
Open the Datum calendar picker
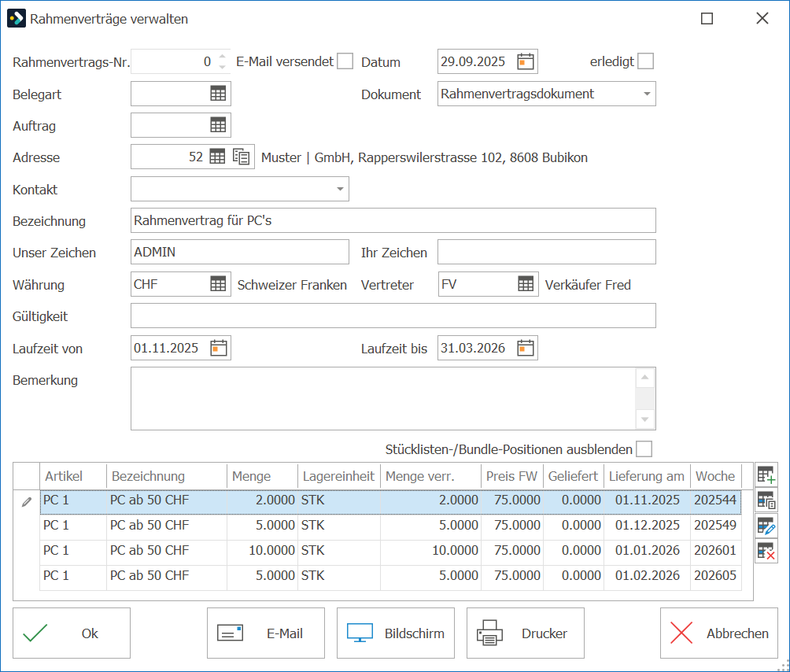coord(525,61)
